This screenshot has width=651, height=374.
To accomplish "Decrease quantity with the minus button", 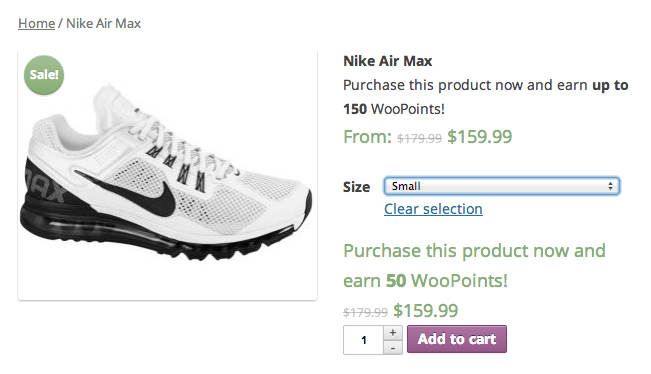I will click(x=393, y=348).
